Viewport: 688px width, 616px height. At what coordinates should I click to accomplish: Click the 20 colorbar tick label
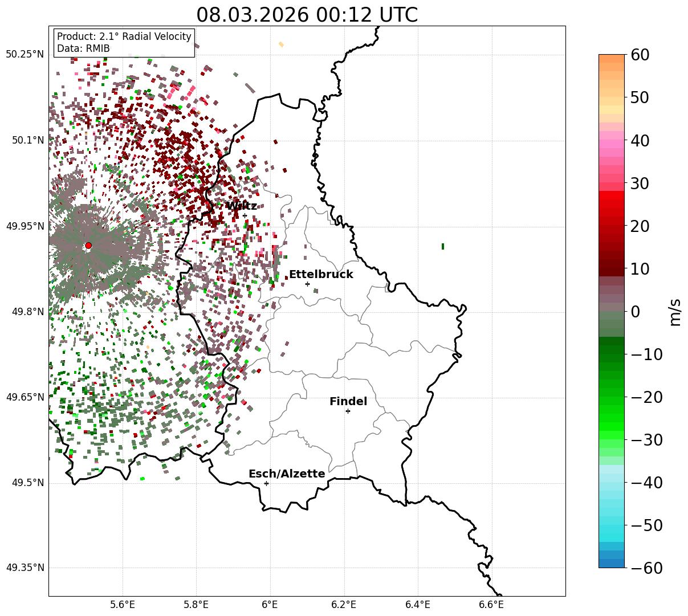(x=641, y=226)
